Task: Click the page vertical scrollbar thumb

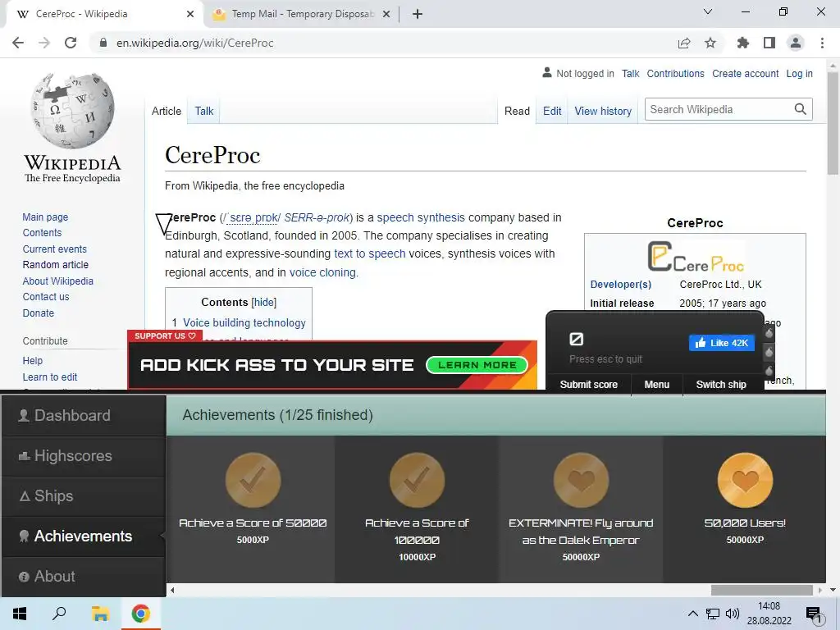Action: (833, 123)
